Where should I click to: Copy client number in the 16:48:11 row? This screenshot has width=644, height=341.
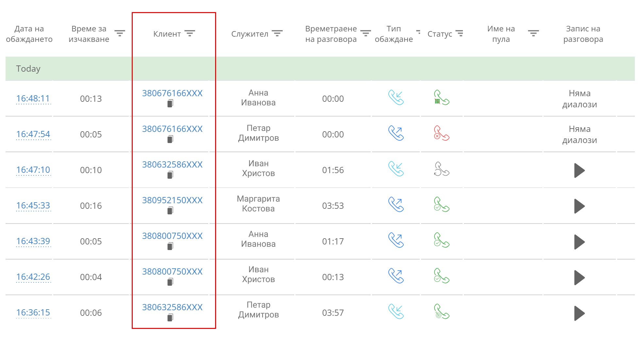170,104
